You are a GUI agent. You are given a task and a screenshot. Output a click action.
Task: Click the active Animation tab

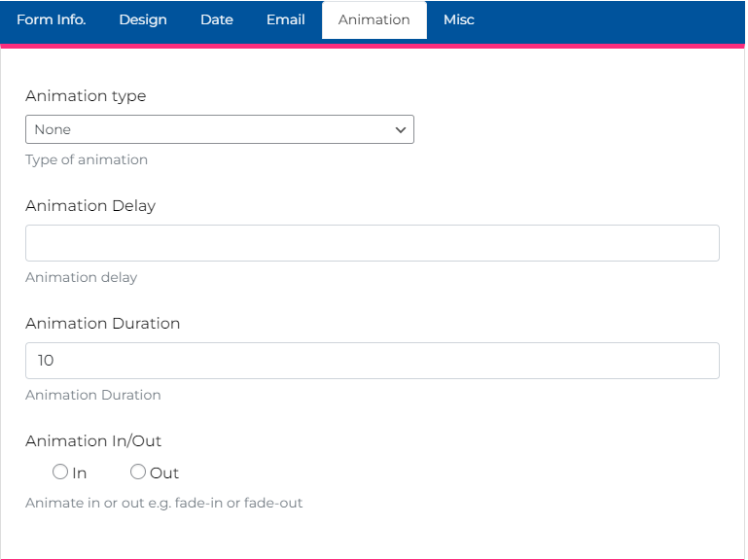374,19
